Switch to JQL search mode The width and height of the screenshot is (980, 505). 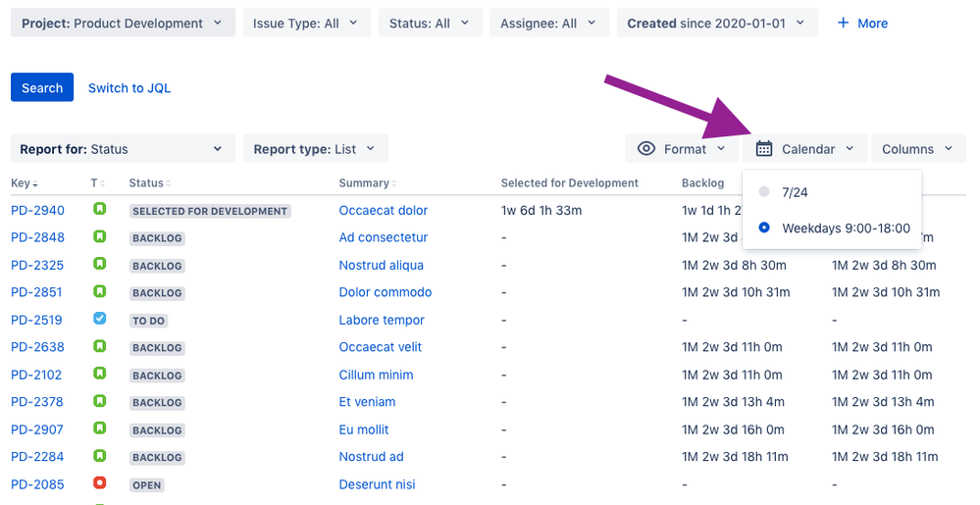tap(129, 88)
